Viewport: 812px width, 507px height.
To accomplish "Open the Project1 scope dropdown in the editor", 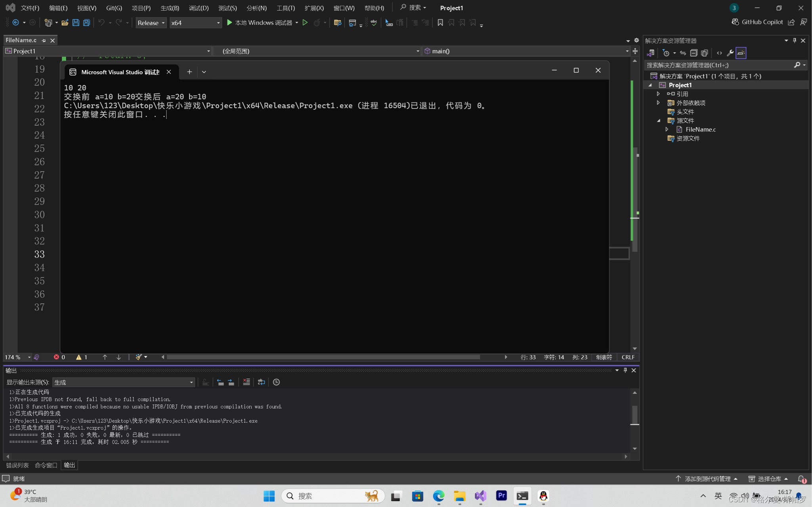I will coord(108,51).
